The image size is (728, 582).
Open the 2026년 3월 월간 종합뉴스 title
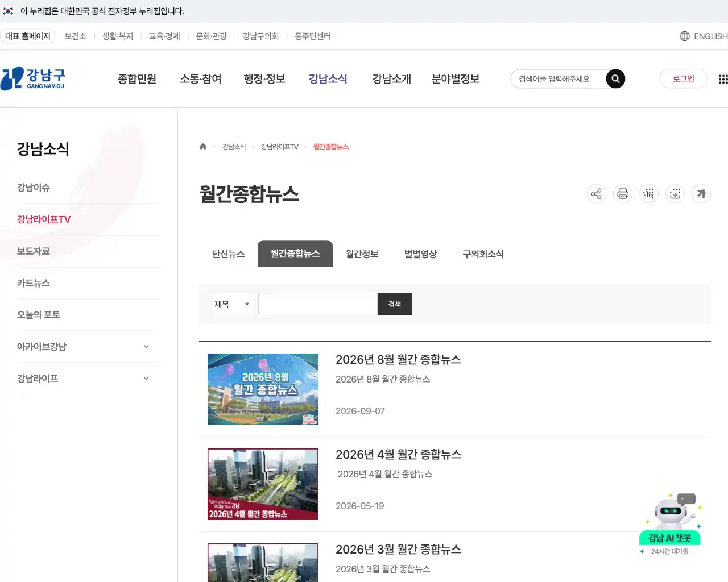[398, 550]
